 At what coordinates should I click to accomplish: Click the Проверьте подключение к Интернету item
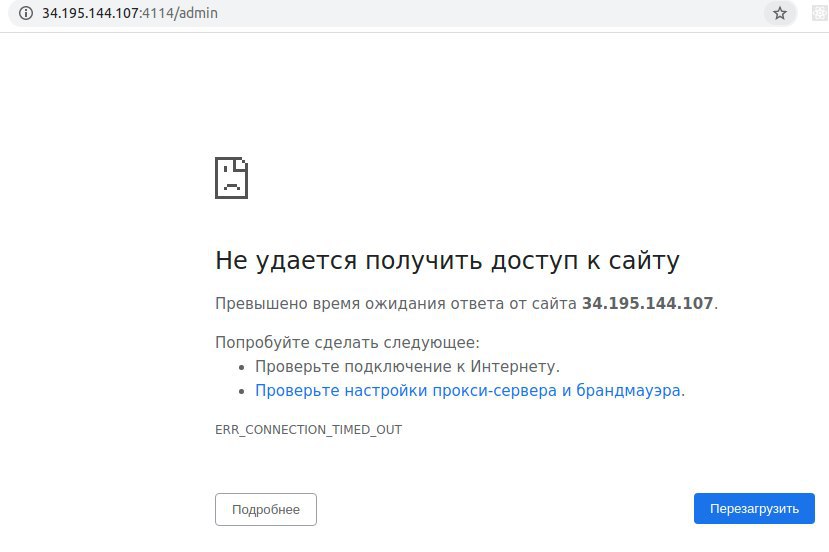coord(407,366)
